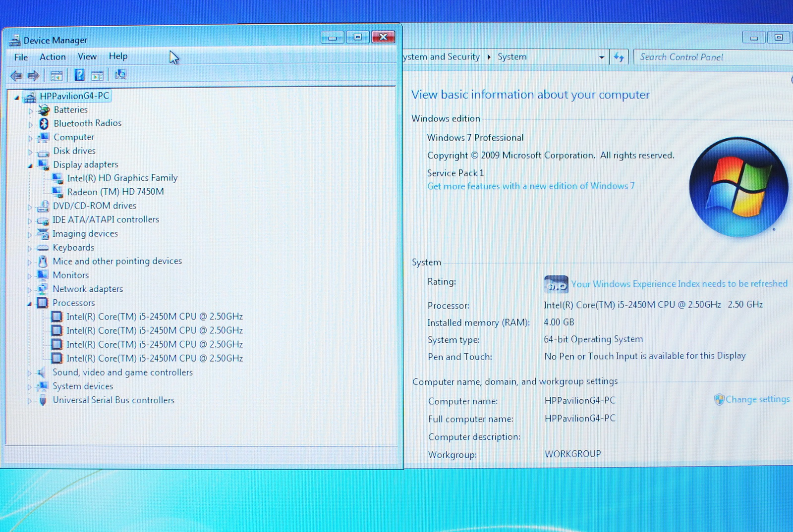Expand the Disk drives node
Screen dimensions: 793x532
coord(30,152)
